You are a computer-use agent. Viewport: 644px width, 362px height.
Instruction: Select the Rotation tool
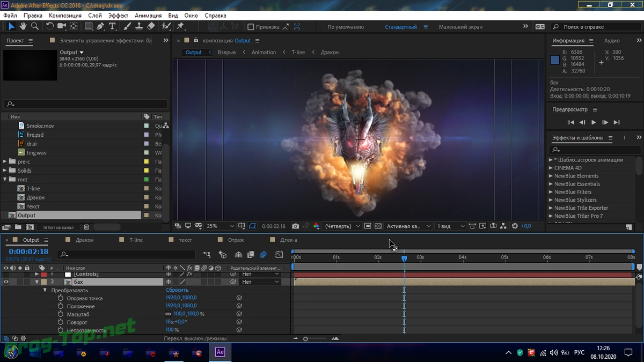coord(50,26)
